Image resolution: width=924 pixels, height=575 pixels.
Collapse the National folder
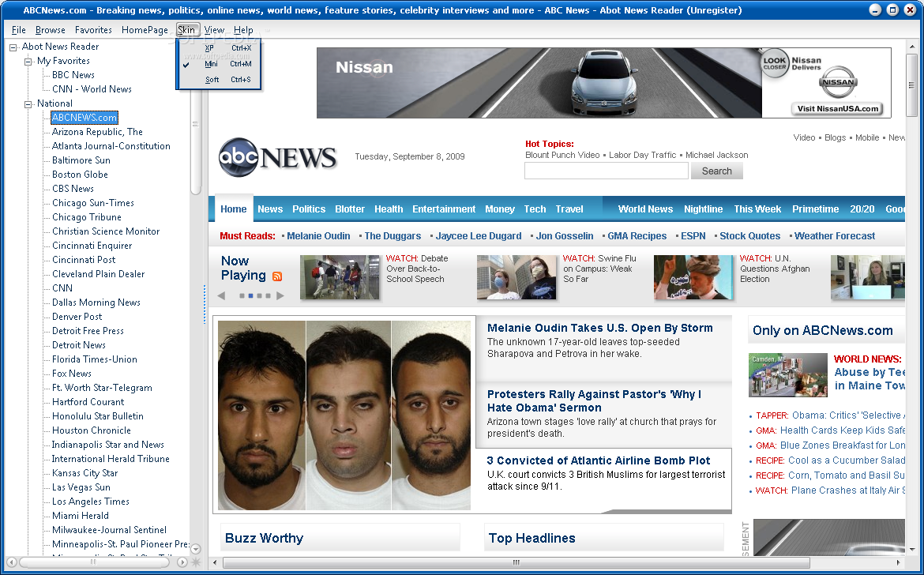click(x=28, y=103)
